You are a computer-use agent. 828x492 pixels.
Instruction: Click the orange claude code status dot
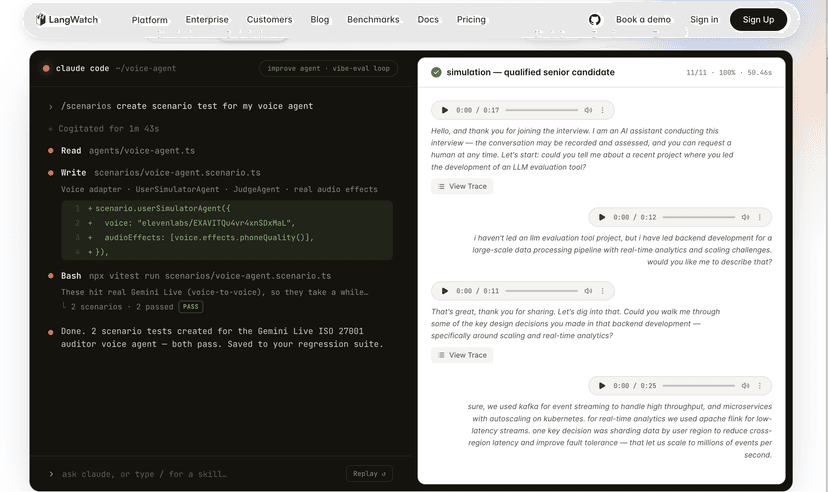click(x=46, y=69)
